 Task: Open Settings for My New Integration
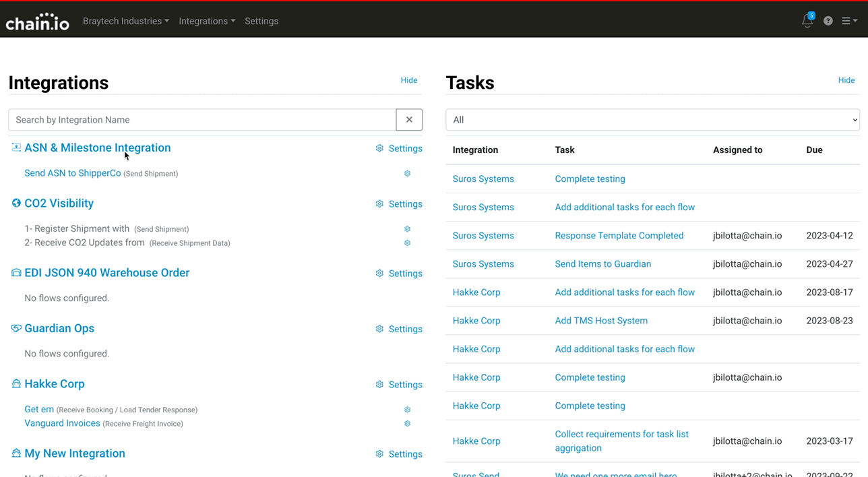(405, 454)
